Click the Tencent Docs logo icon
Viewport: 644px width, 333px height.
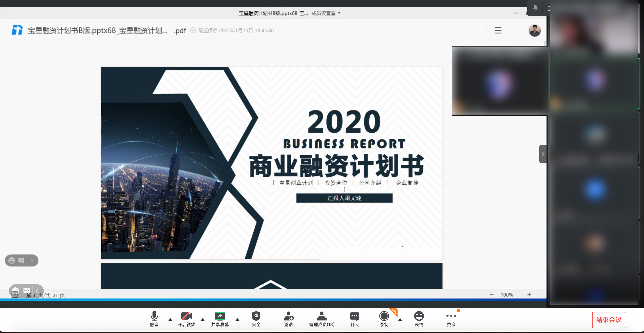point(17,30)
